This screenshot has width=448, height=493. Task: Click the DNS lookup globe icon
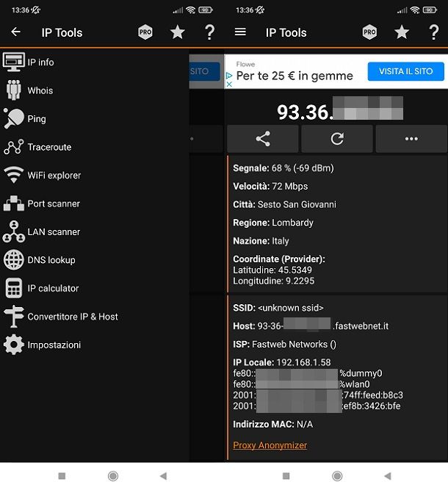[x=13, y=260]
